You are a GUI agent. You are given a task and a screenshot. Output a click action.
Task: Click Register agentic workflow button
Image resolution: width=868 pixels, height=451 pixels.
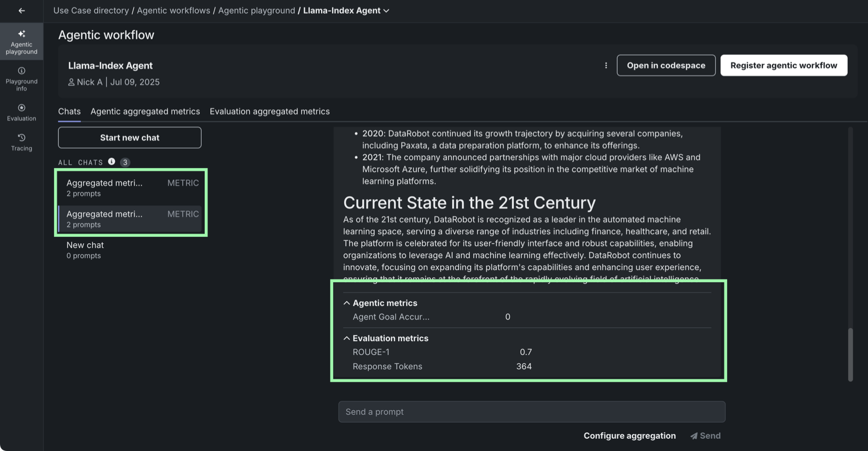(783, 65)
